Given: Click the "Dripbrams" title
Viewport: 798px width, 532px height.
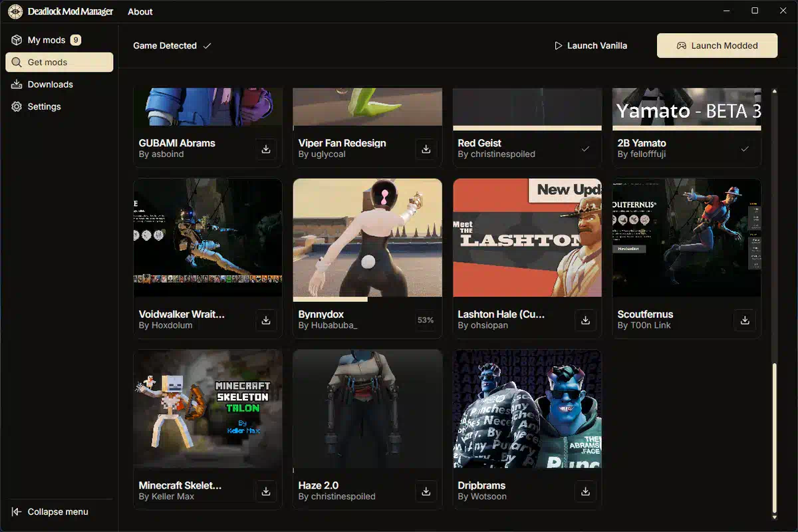Looking at the screenshot, I should pos(481,485).
